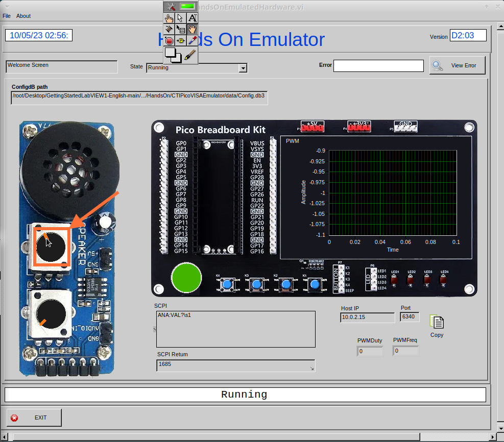The height and width of the screenshot is (442, 504).
Task: Click the horizontal scrollbar right arrow
Action: (493, 437)
